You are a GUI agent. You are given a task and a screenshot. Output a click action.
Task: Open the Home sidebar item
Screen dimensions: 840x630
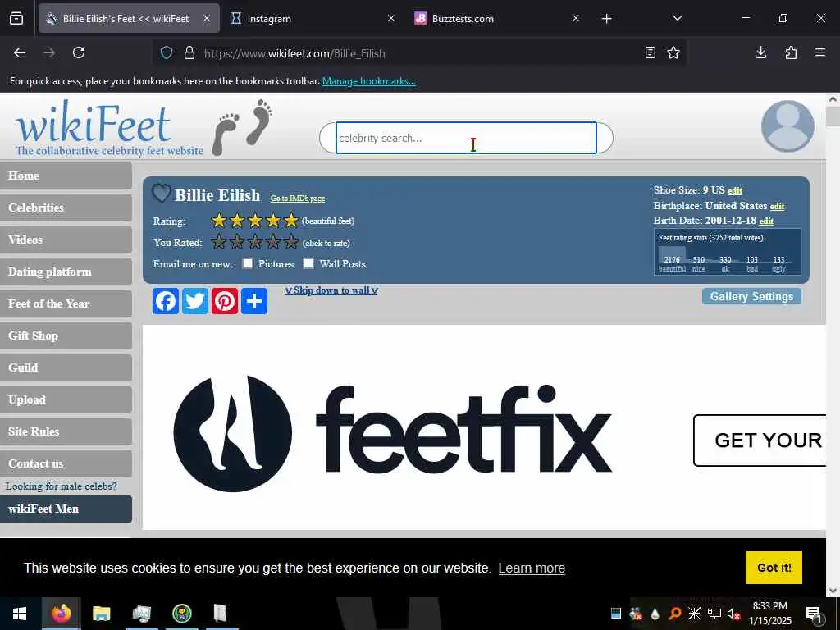(66, 176)
